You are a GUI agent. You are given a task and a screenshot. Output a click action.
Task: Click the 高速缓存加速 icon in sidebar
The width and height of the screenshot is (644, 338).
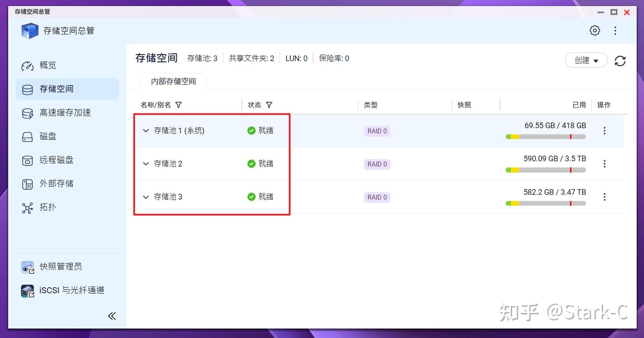[x=28, y=113]
